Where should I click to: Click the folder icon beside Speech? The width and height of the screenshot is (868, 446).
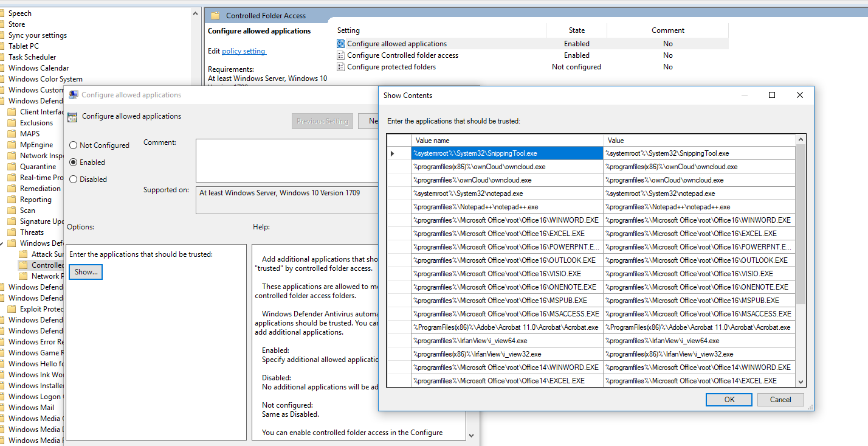click(2, 13)
